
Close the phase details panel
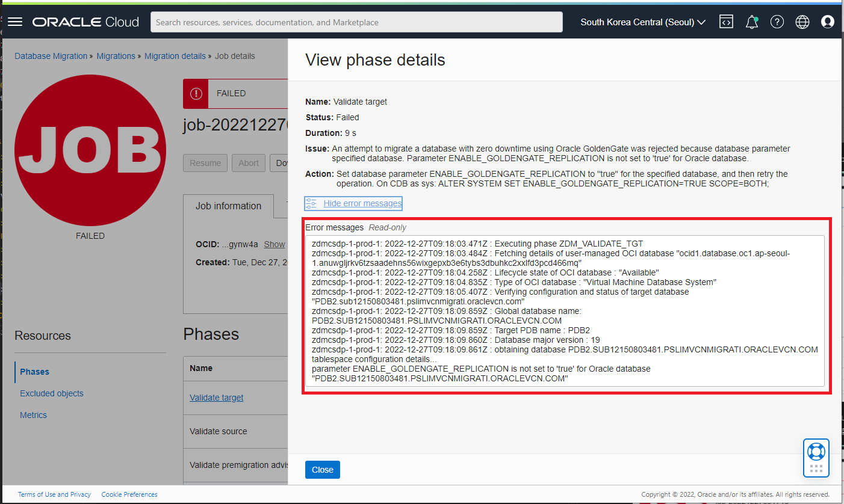pos(323,470)
